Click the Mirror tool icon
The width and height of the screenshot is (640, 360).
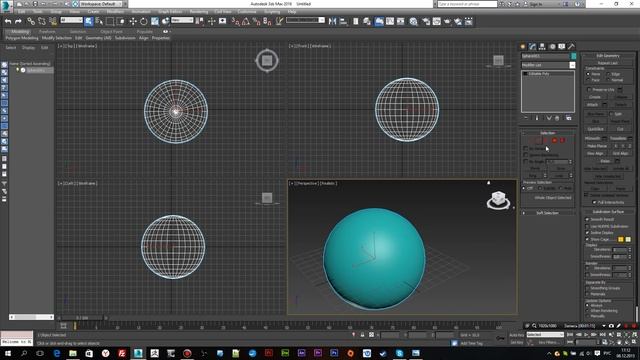[x=333, y=21]
